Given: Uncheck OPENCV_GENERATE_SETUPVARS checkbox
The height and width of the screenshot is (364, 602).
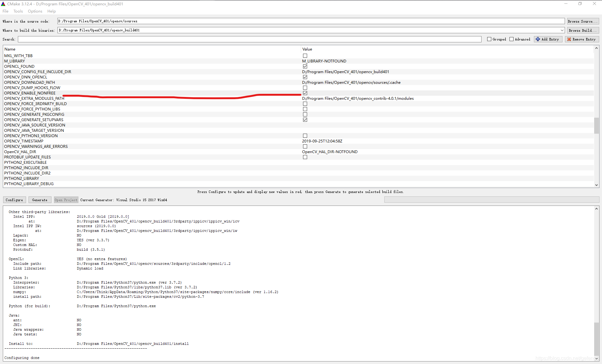Looking at the screenshot, I should coord(305,120).
